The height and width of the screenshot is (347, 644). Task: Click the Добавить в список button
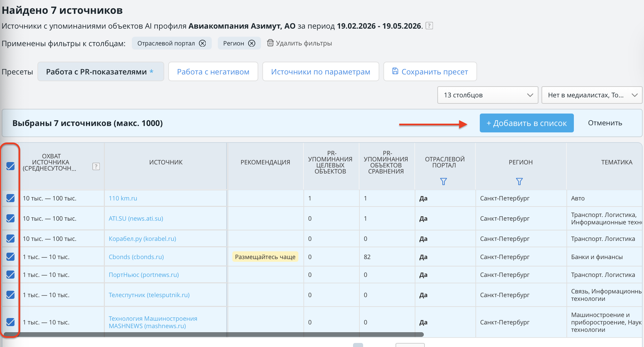coord(527,123)
